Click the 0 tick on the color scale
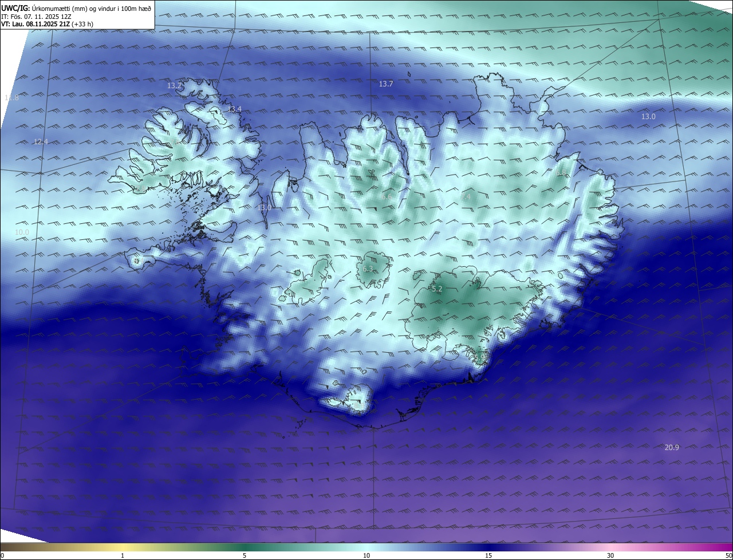This screenshot has height=560, width=733. [x=2, y=555]
